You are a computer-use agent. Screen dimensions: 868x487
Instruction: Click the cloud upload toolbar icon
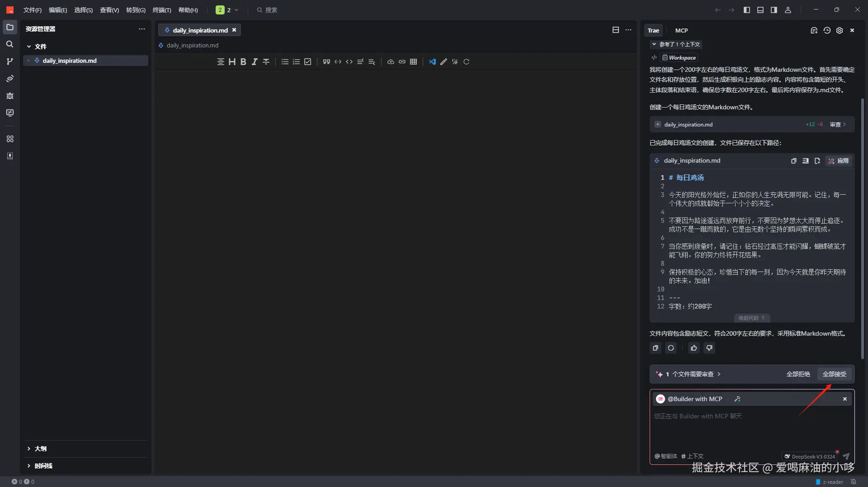pyautogui.click(x=391, y=62)
